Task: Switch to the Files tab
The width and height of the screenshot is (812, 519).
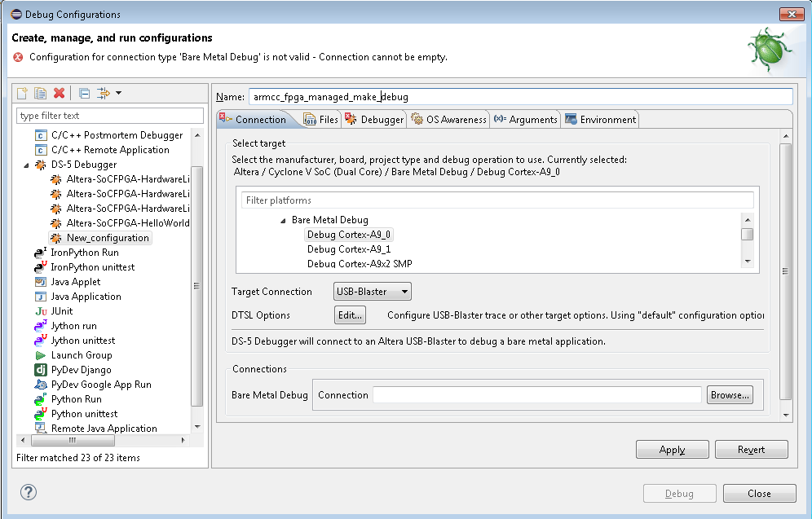Action: pyautogui.click(x=321, y=120)
